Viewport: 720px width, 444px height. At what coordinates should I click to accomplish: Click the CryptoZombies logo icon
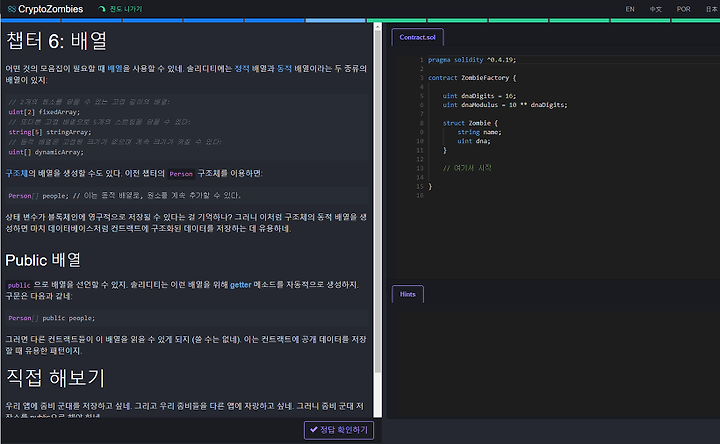12,9
